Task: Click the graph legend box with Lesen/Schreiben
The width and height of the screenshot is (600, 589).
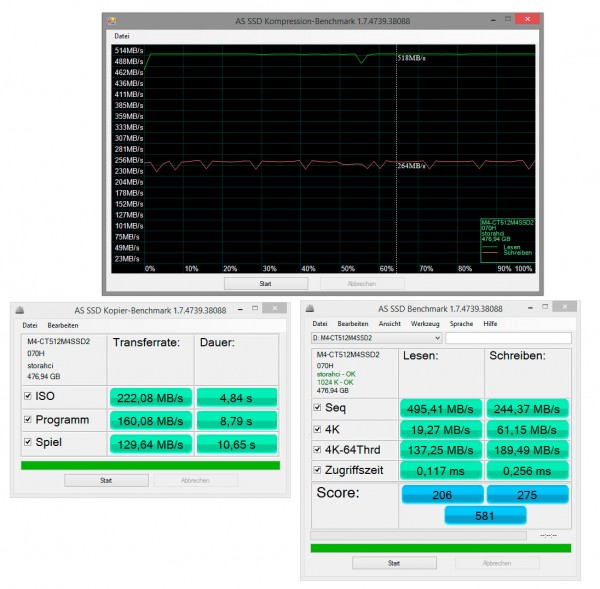Action: (x=507, y=240)
